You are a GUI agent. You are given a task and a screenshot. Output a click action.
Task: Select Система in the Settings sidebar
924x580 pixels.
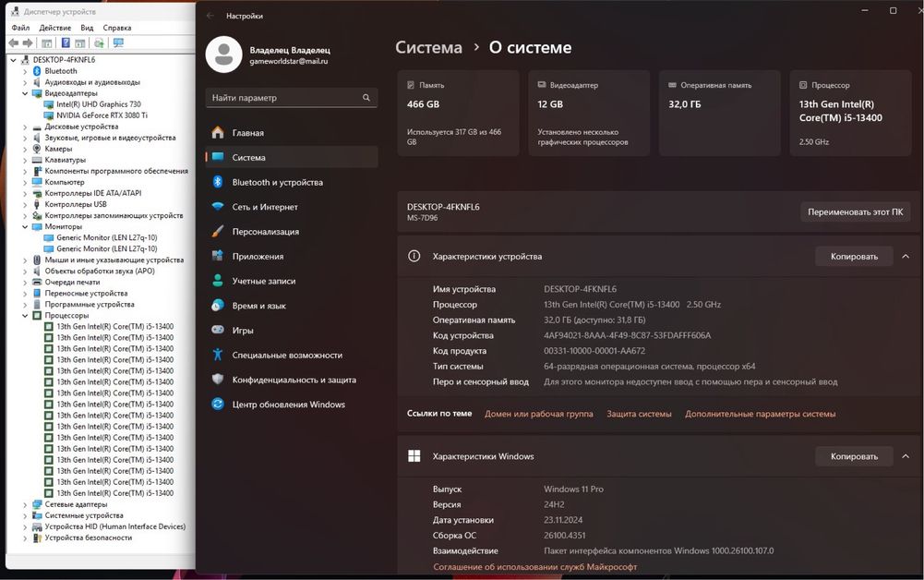[x=292, y=157]
